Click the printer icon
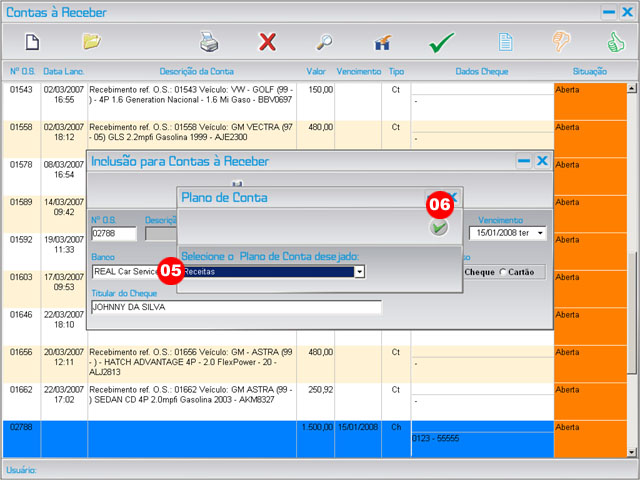Image resolution: width=640 pixels, height=480 pixels. coord(208,42)
